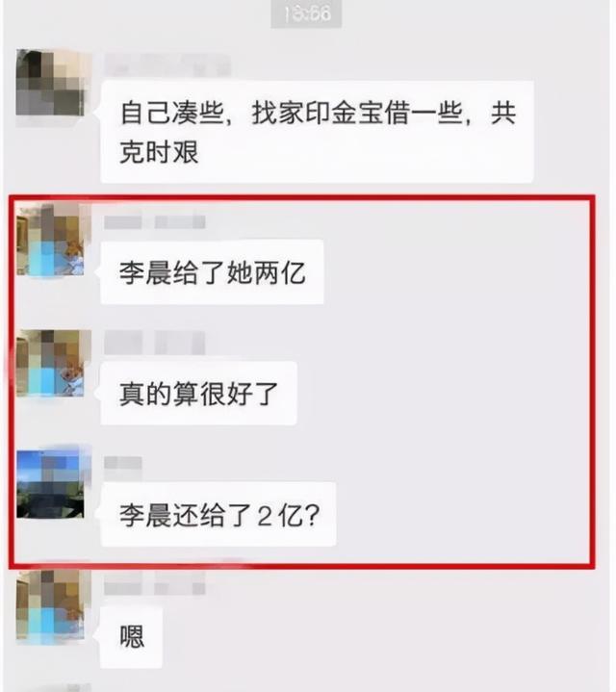Select the 真的算很好了 message bubble
This screenshot has height=692, width=616.
pyautogui.click(x=198, y=394)
